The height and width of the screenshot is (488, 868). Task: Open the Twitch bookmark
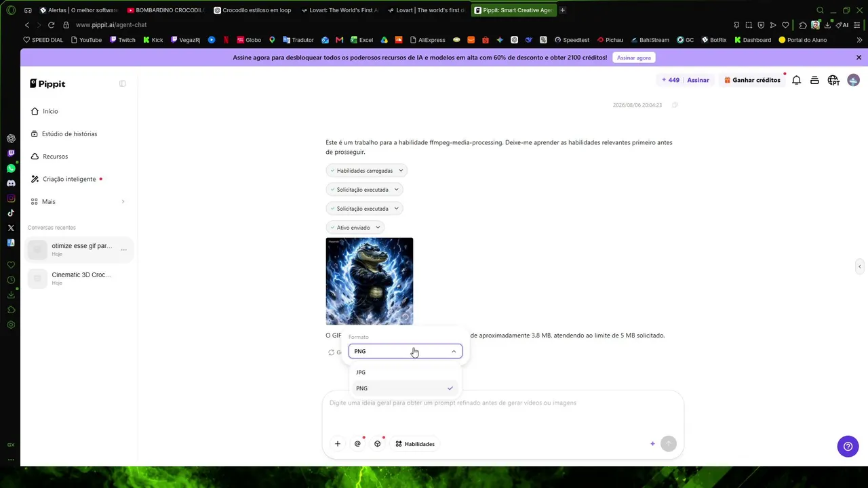tap(123, 40)
